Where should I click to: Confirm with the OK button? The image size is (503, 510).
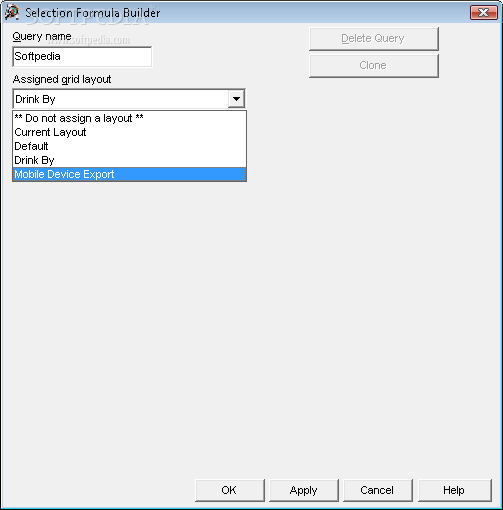pos(230,490)
